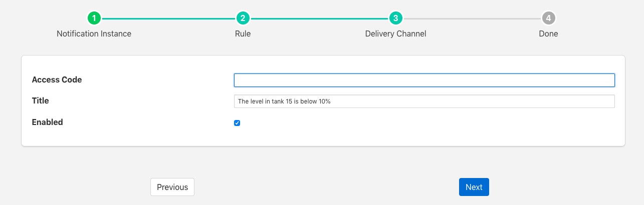Click progress line between steps 1 and 2

coord(168,18)
